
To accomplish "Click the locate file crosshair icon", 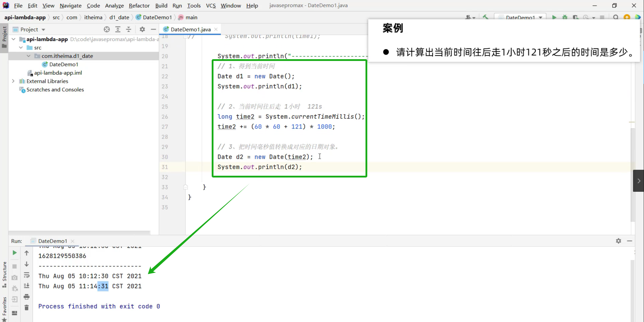I will pyautogui.click(x=107, y=29).
